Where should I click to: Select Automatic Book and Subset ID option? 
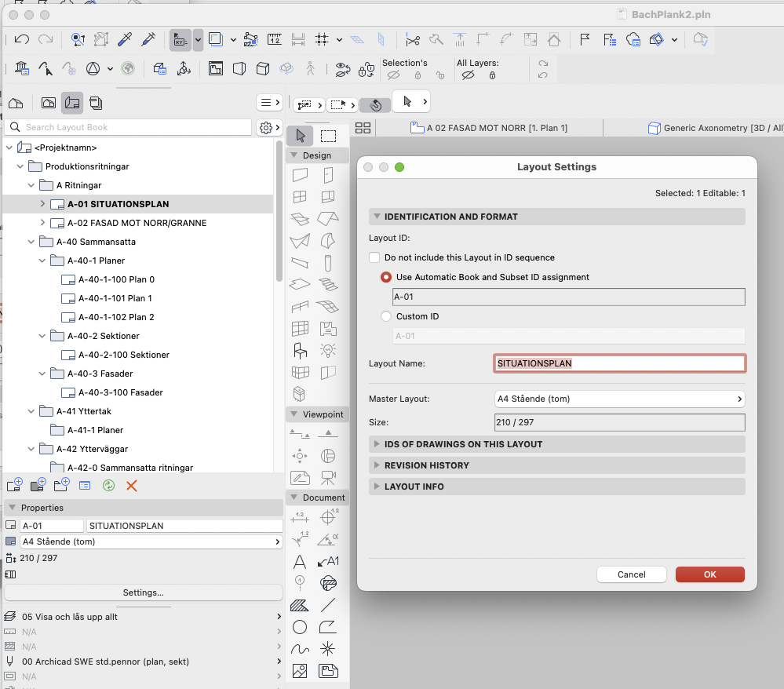coord(386,277)
